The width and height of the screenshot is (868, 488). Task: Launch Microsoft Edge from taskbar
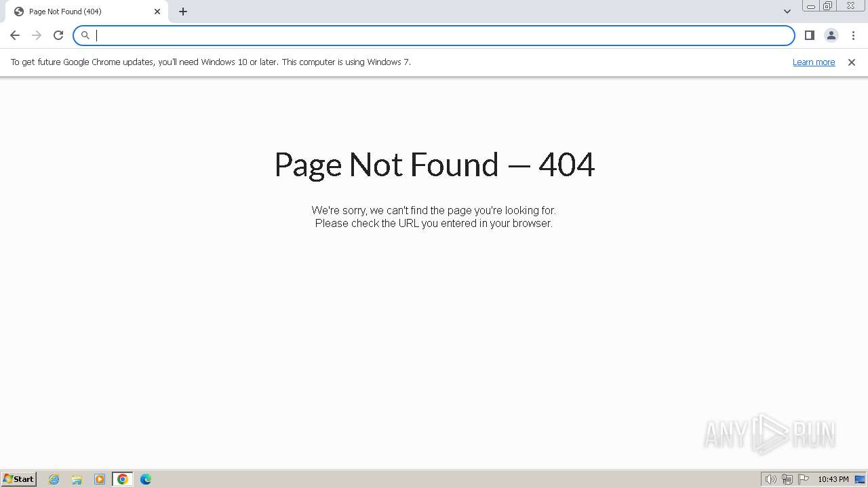(x=146, y=479)
